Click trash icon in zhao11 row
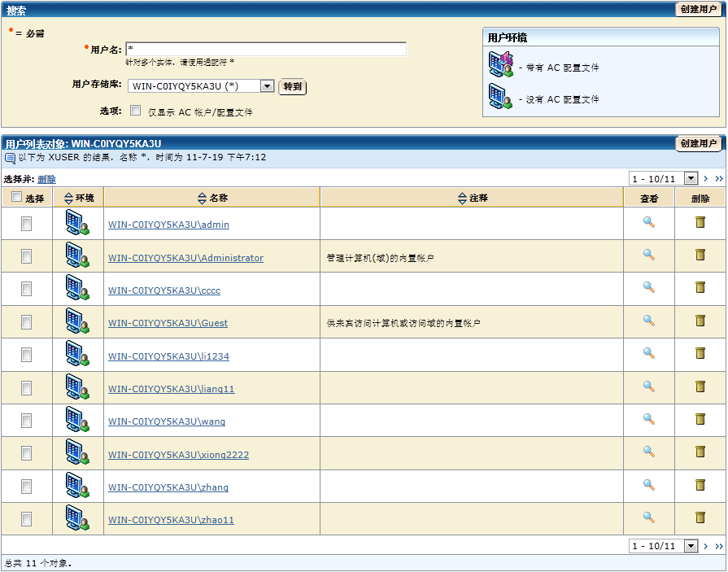This screenshot has width=728, height=572. [700, 517]
